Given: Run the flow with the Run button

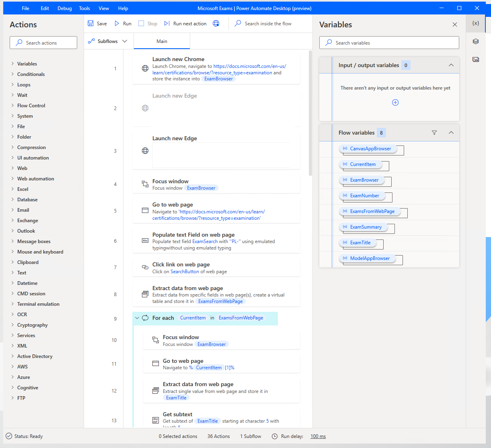Looking at the screenshot, I should pyautogui.click(x=123, y=24).
